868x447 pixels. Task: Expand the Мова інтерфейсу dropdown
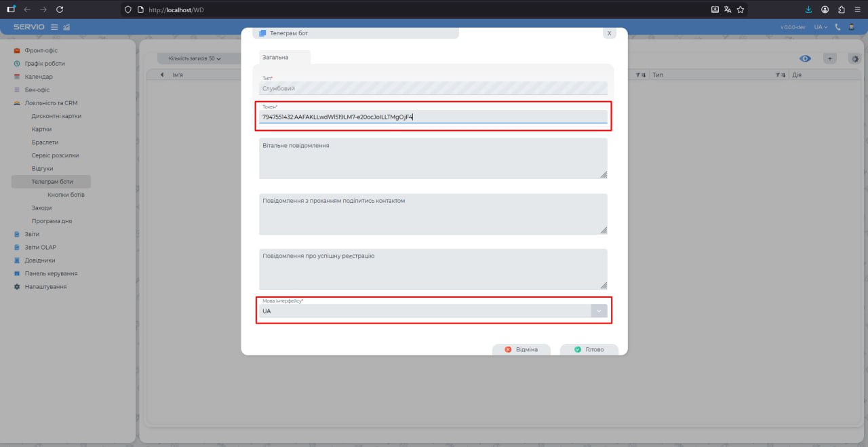tap(599, 311)
